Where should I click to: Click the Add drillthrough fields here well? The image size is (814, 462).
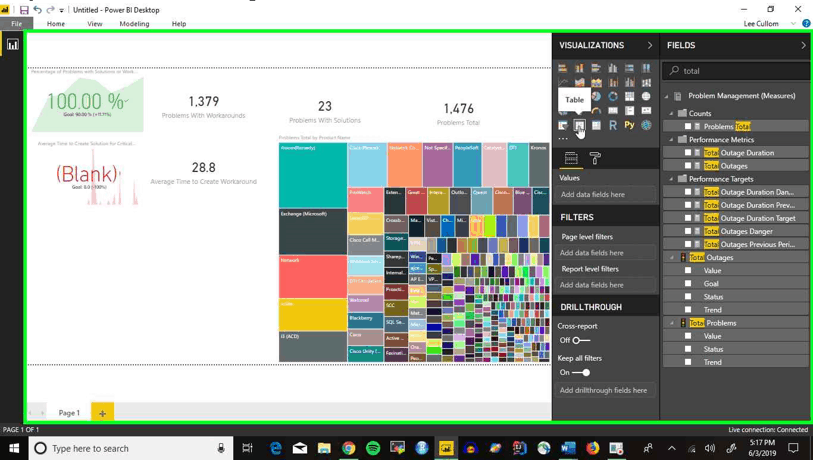[603, 390]
